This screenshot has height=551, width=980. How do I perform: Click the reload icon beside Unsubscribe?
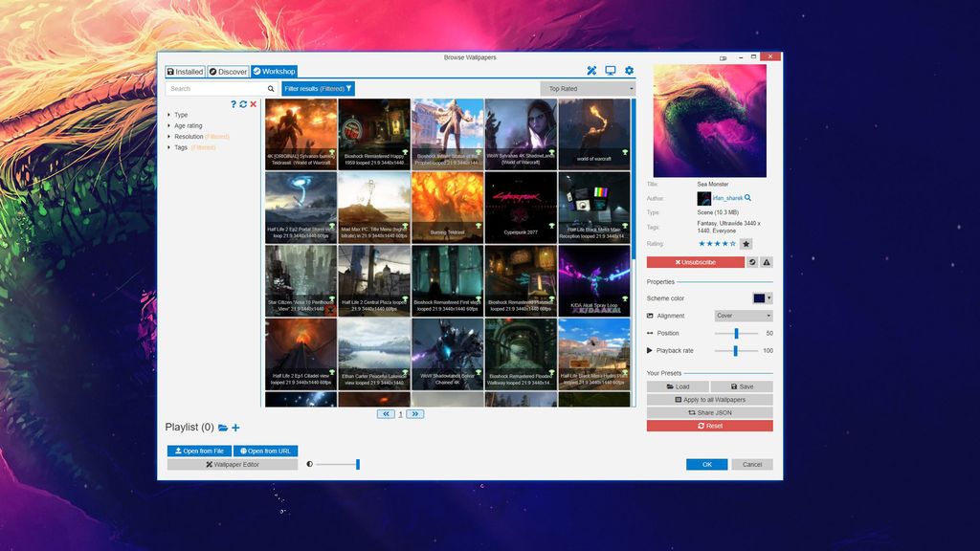coord(752,262)
